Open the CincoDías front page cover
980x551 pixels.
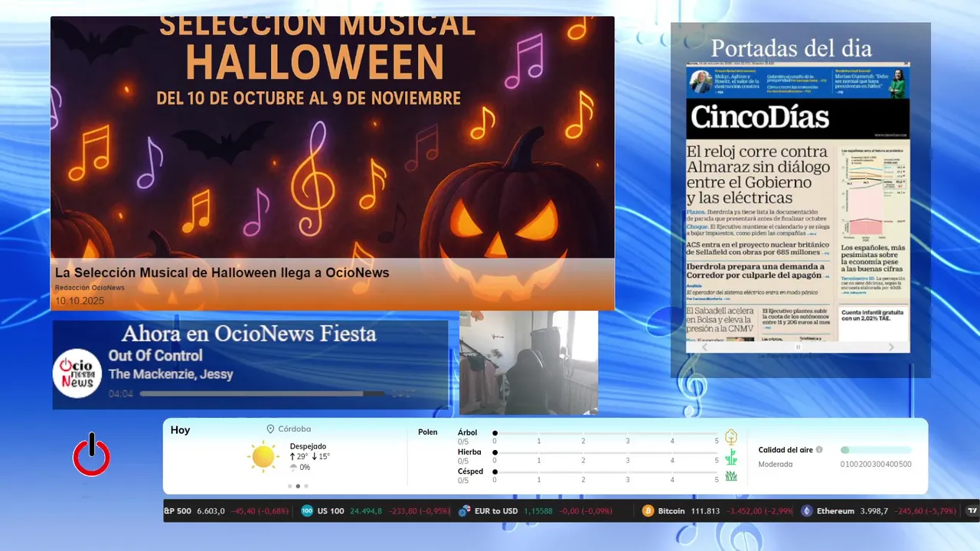(x=798, y=203)
